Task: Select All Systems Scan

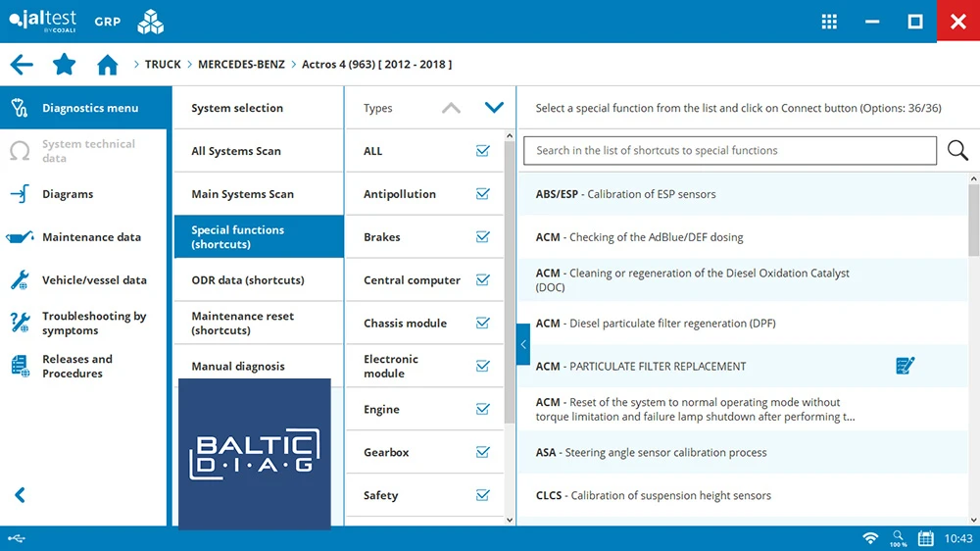Action: coord(259,151)
